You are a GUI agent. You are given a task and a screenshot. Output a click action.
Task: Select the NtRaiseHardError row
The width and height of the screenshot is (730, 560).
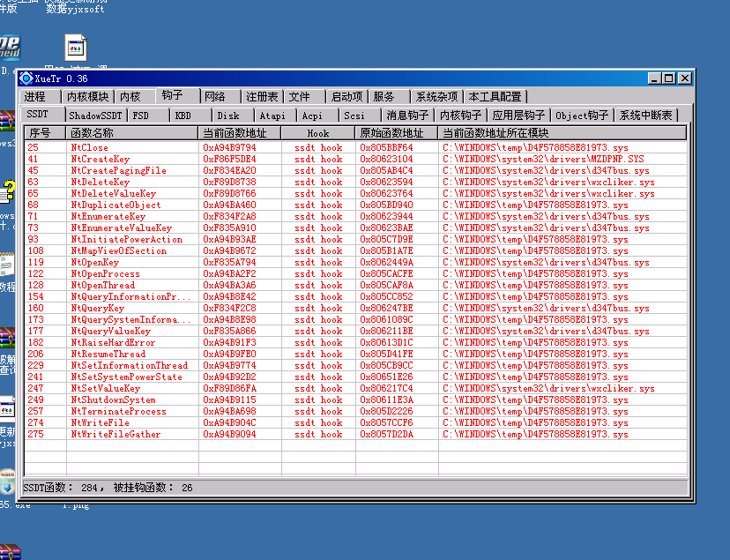point(355,342)
